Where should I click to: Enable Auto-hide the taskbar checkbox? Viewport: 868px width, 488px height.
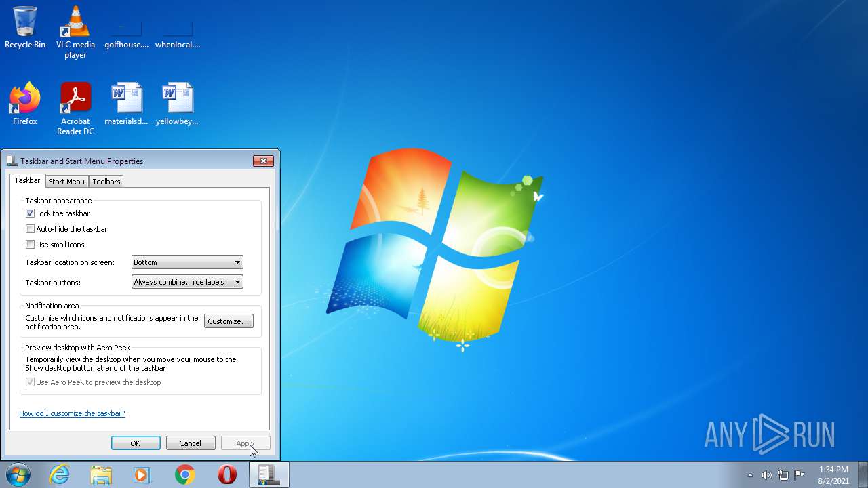[x=30, y=229]
